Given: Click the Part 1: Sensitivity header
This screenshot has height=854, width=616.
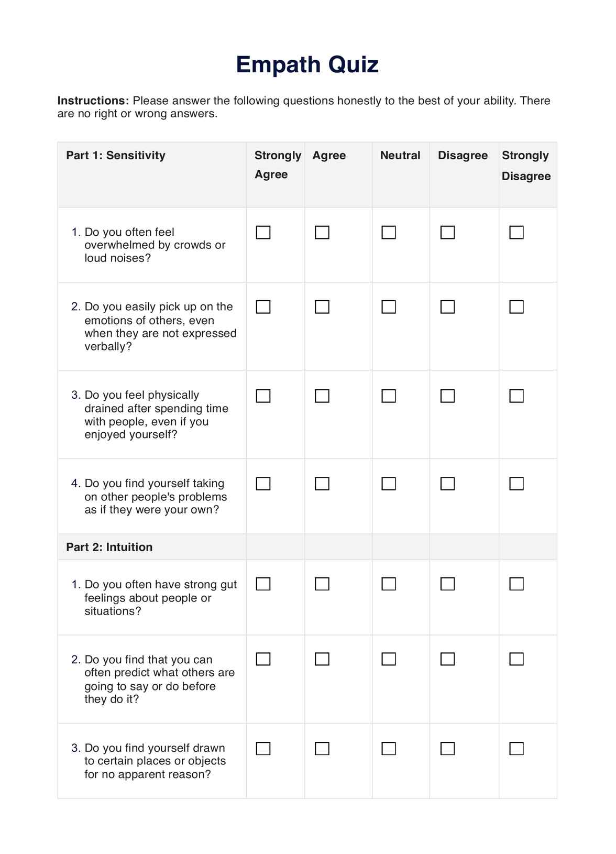Looking at the screenshot, I should [x=116, y=156].
